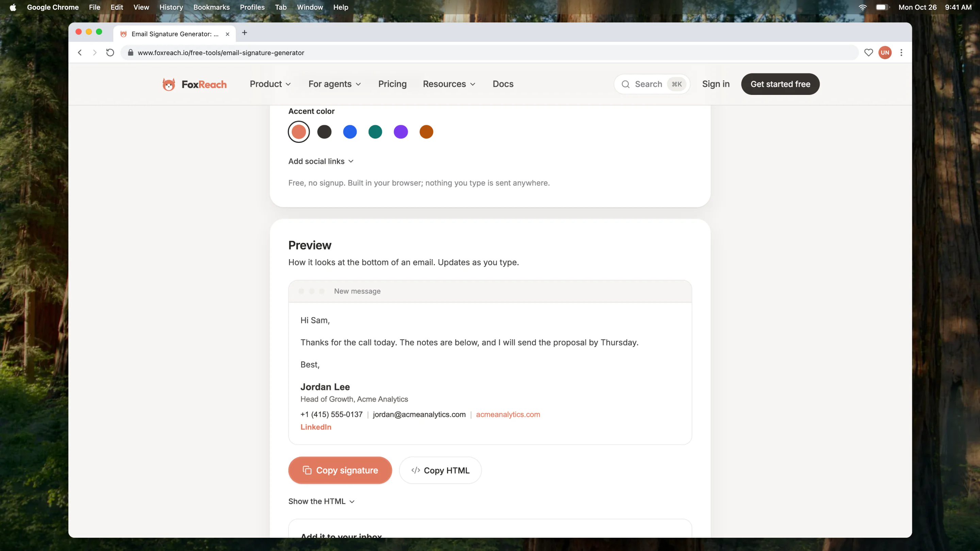Click the Wi-Fi status icon

coord(863,7)
